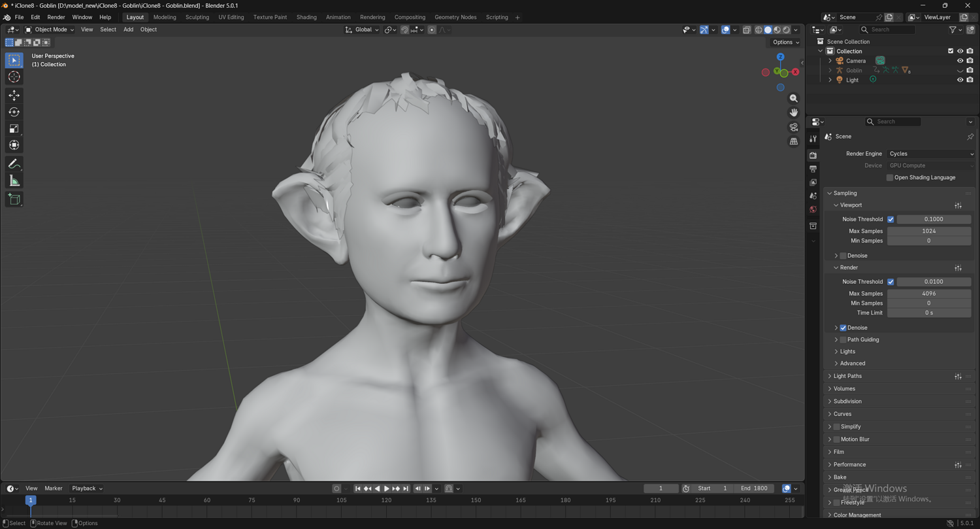The height and width of the screenshot is (529, 980).
Task: Hide the Light object in the outliner
Action: coord(960,80)
